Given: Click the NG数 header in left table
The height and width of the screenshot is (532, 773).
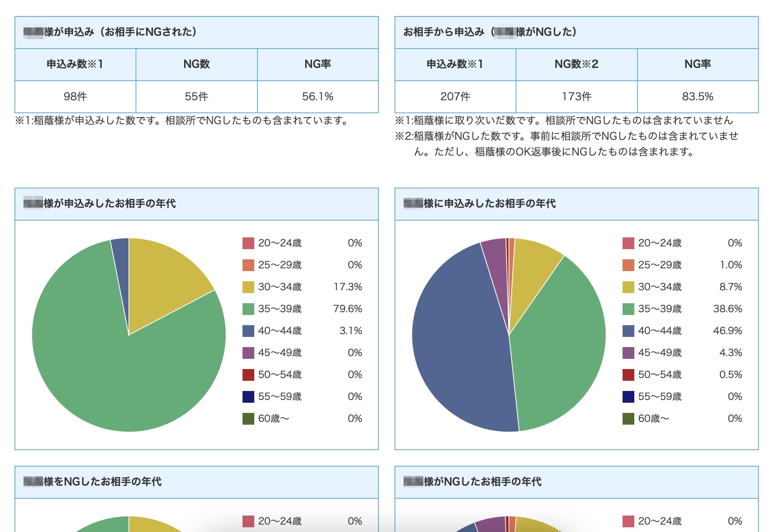Looking at the screenshot, I should [197, 64].
